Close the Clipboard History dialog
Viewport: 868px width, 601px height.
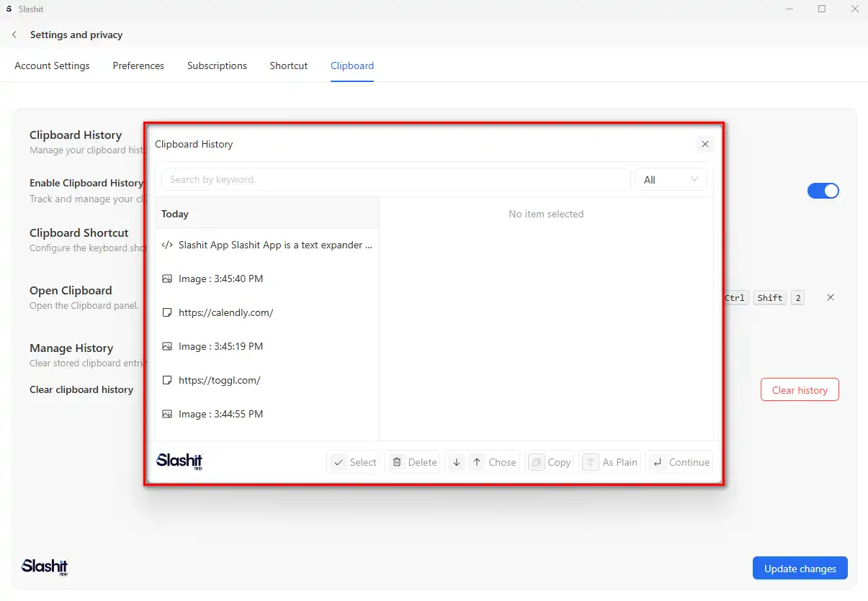tap(705, 144)
